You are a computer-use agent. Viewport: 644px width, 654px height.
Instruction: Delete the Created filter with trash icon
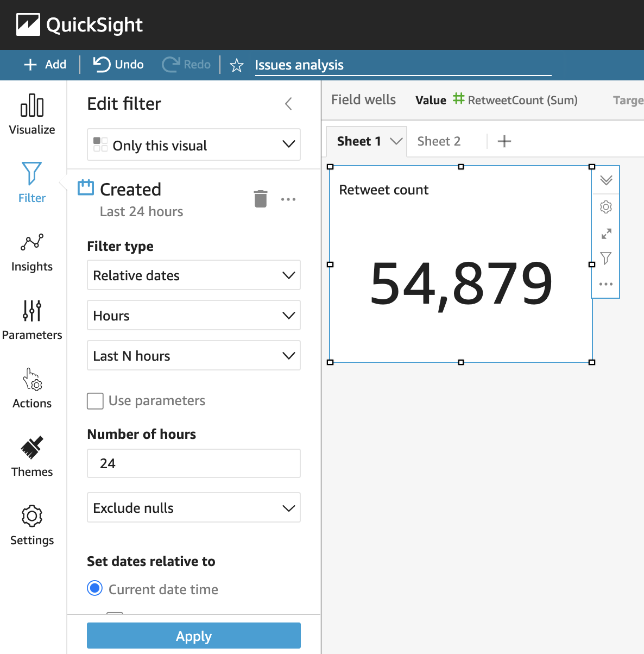tap(261, 199)
